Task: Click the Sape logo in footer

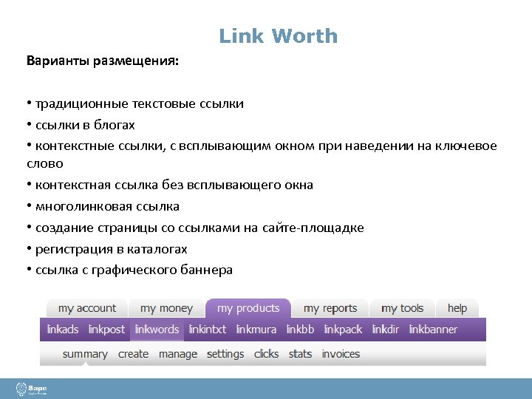Action: pos(31,389)
